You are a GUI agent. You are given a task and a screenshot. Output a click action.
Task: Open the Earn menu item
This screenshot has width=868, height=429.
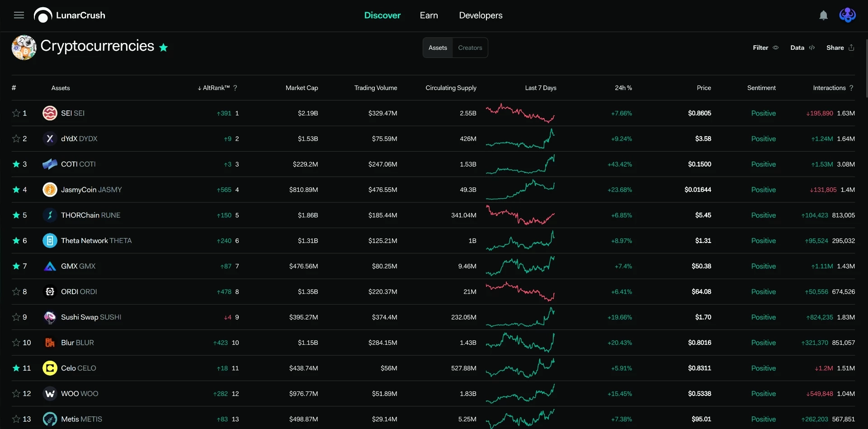coord(429,15)
